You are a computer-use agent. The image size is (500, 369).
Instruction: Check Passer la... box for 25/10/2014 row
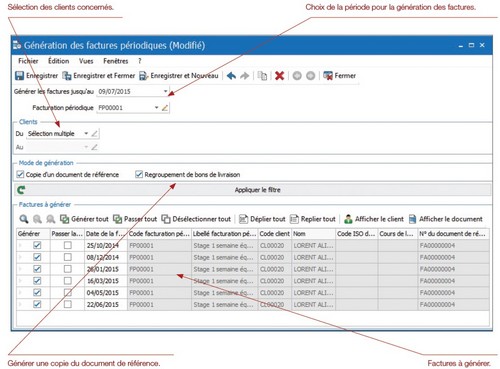point(68,245)
